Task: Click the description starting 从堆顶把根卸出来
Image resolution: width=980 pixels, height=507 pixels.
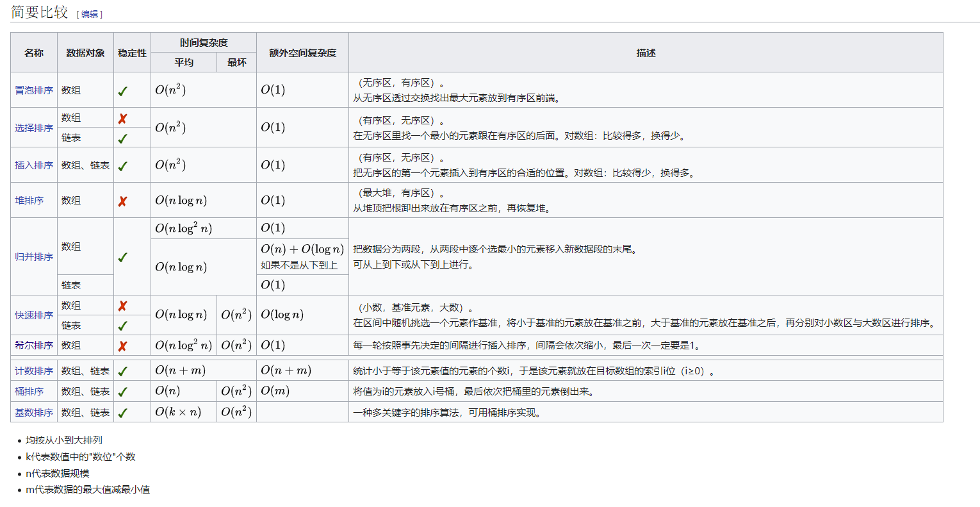Action: 453,208
